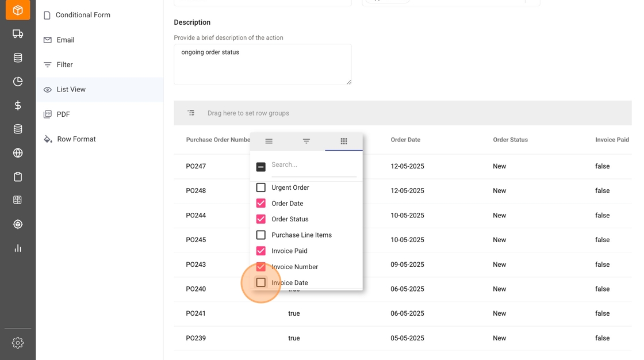Open the settings gear icon

[x=18, y=343]
